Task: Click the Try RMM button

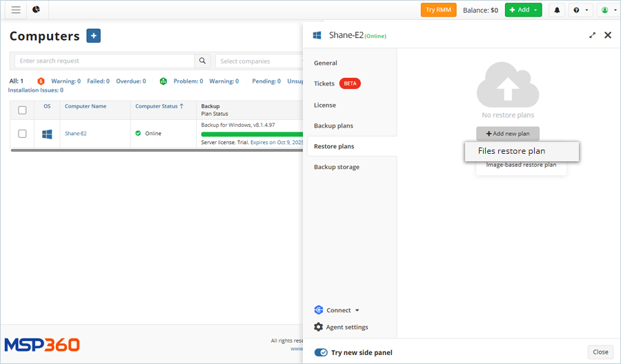Action: pos(438,10)
